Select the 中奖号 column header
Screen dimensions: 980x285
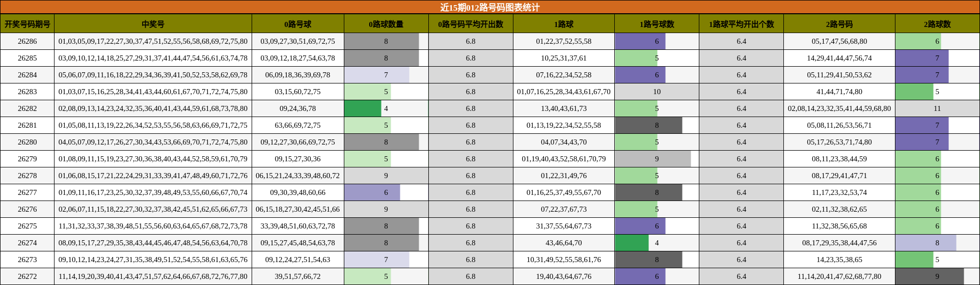click(153, 24)
